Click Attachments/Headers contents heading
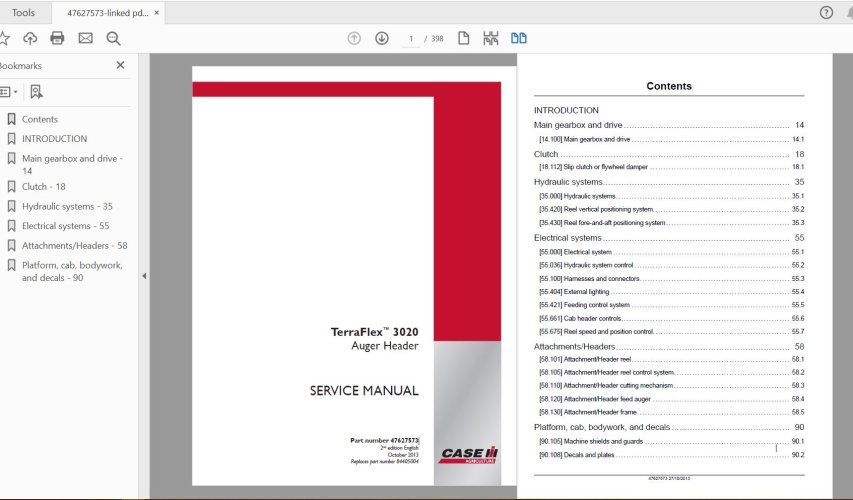The width and height of the screenshot is (853, 500). [x=669, y=347]
